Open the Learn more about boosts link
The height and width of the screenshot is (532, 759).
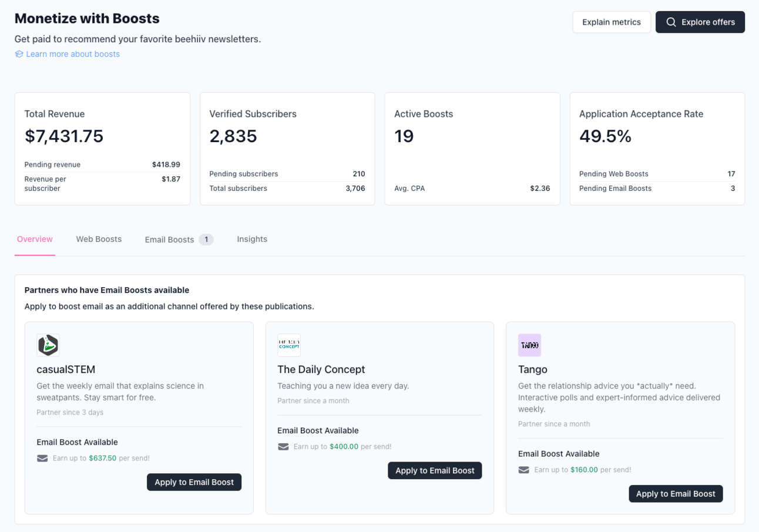tap(73, 54)
